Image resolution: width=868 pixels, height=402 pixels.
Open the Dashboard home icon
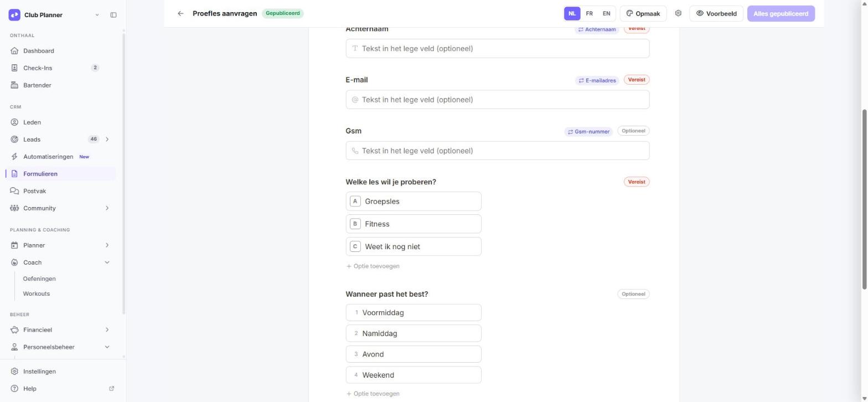(x=14, y=51)
